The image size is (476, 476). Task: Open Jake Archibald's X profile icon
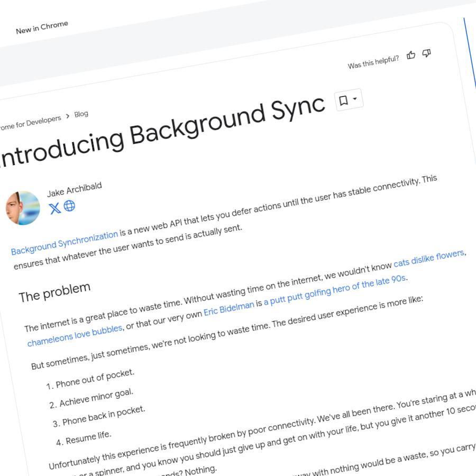coord(54,208)
